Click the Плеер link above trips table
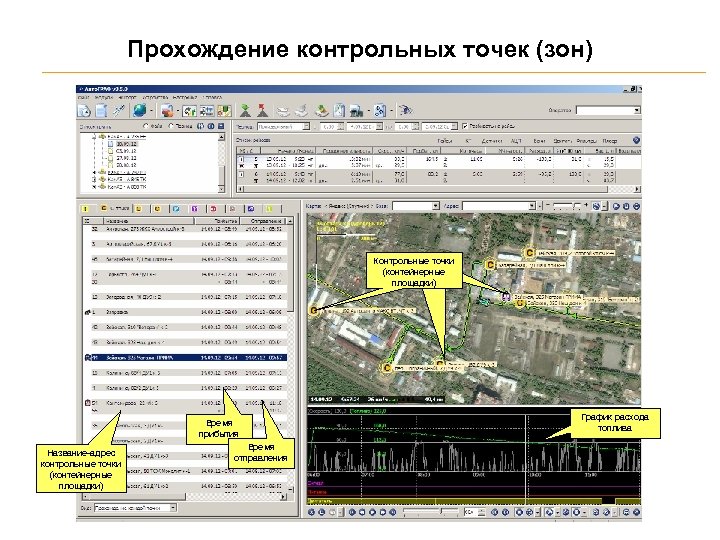Viewport: 720px width, 540px height. (x=609, y=141)
